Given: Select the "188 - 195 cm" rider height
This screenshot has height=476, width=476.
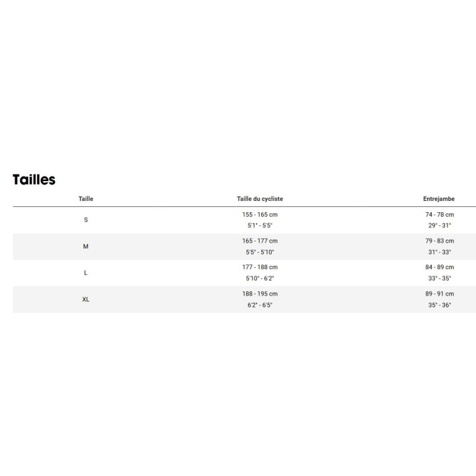Looking at the screenshot, I should 260,294.
